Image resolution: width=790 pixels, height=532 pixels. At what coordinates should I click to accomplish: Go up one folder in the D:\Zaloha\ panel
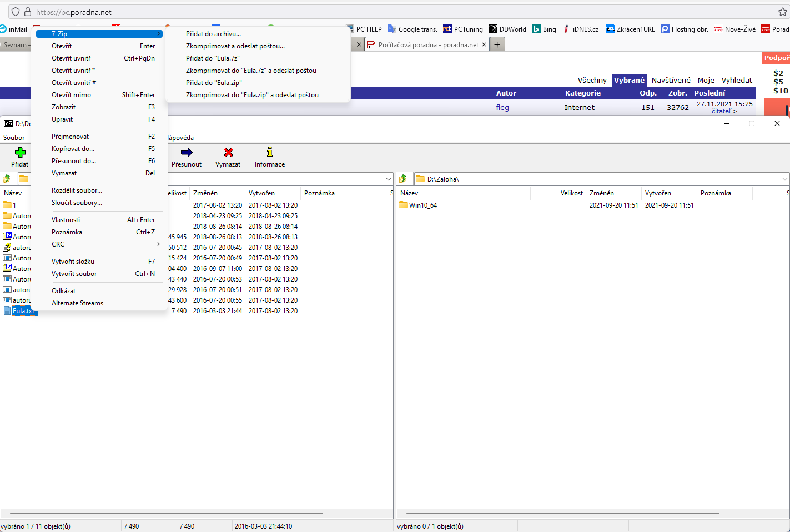[x=403, y=179]
